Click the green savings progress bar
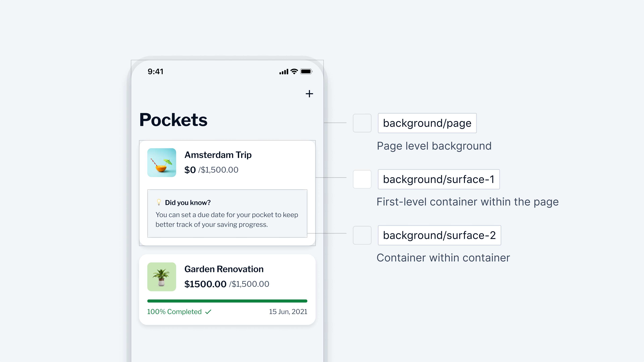644x362 pixels. pyautogui.click(x=227, y=301)
